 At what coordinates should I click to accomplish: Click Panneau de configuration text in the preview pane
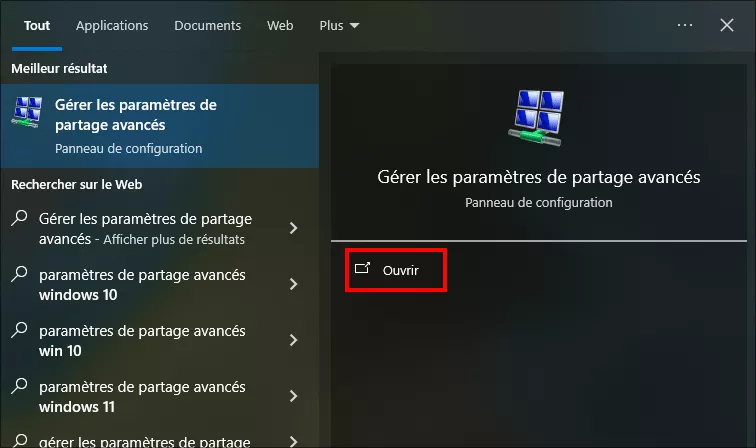coord(539,203)
